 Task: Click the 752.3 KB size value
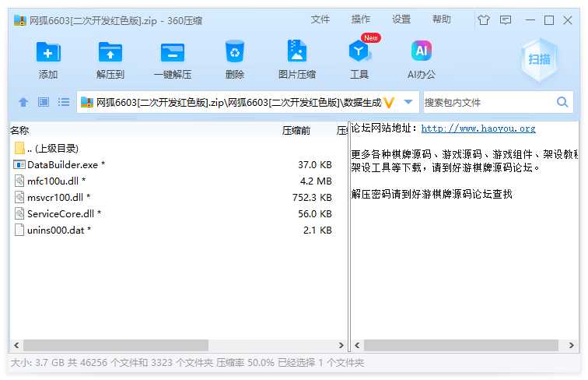312,197
